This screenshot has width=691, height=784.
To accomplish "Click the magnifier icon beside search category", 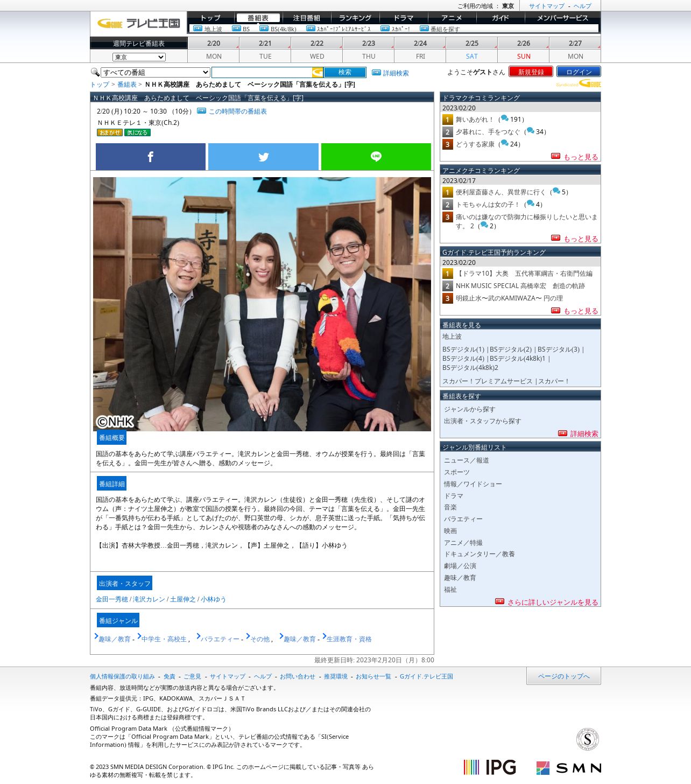I will [95, 72].
